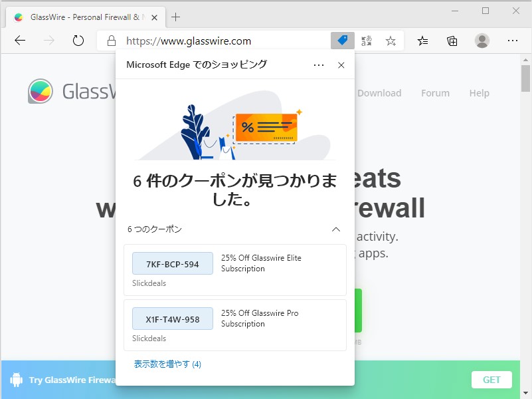Click the translate page icon
The height and width of the screenshot is (399, 532).
point(366,41)
